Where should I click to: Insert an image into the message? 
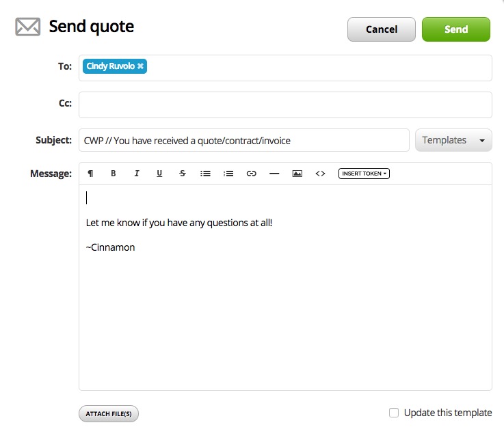297,174
